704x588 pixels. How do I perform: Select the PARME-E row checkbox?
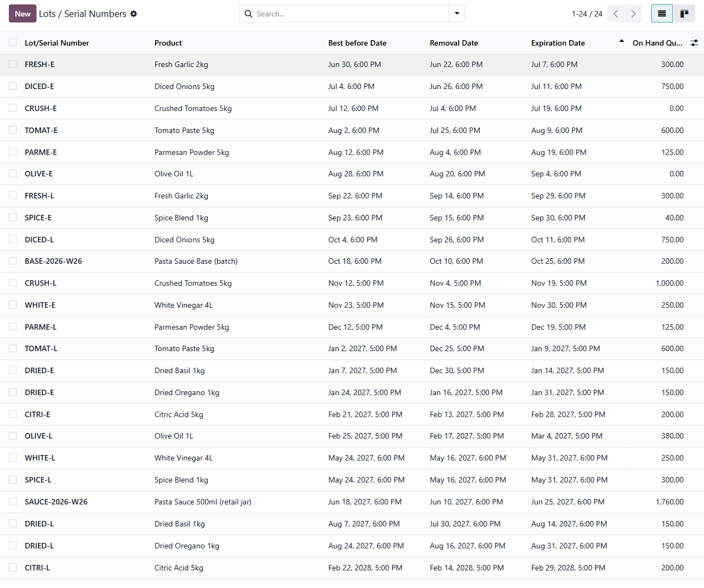(13, 152)
